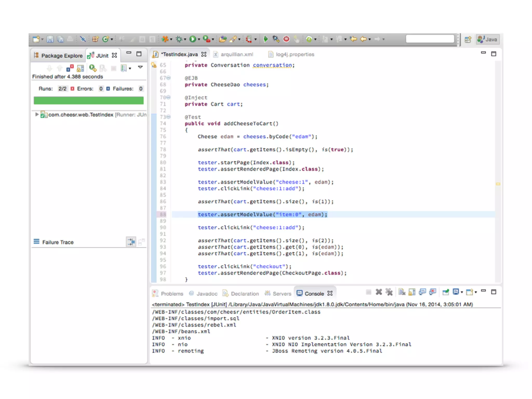The height and width of the screenshot is (399, 532).
Task: Switch to the arquillian.xml editor tab
Action: [x=236, y=54]
